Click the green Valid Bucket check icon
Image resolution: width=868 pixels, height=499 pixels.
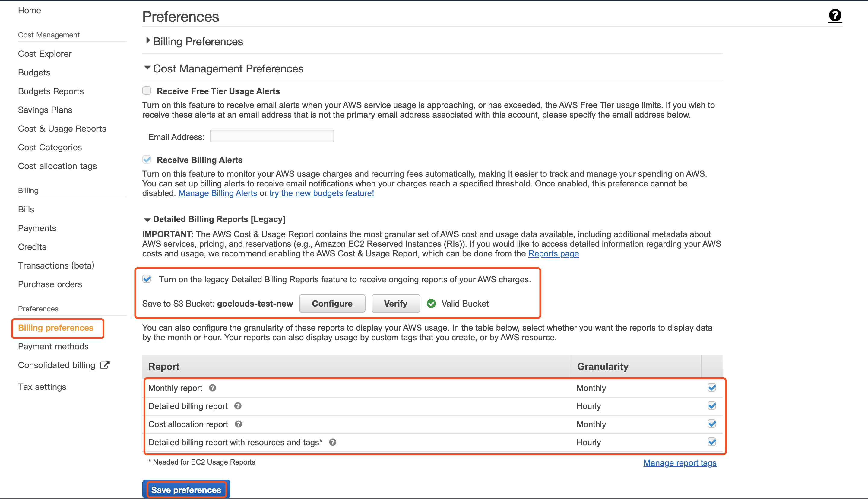point(431,303)
